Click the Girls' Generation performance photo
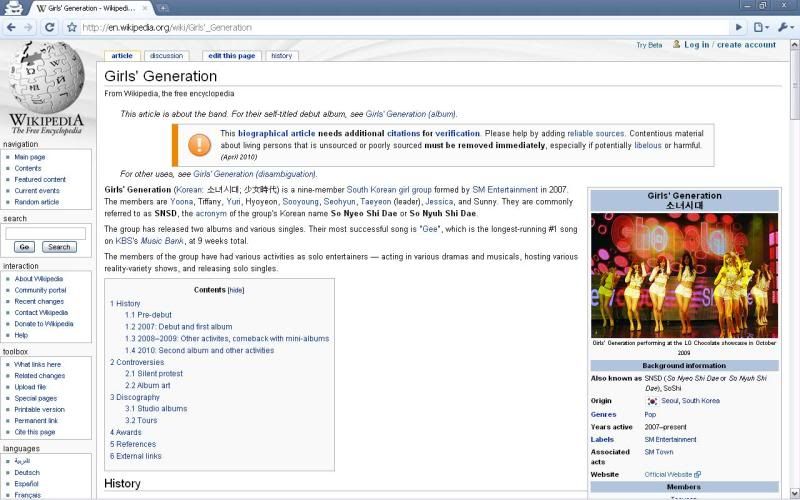This screenshot has width=800, height=500. pos(684,276)
